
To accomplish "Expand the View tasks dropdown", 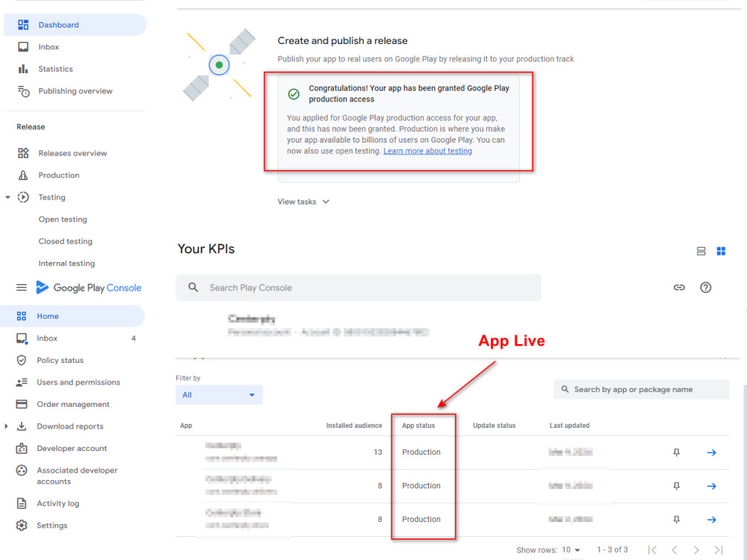I will (303, 202).
